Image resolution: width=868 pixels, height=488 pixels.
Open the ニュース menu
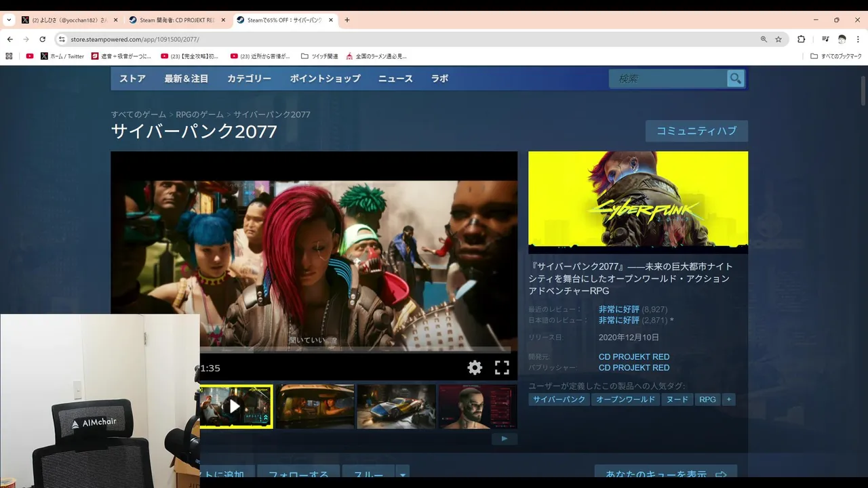[395, 79]
